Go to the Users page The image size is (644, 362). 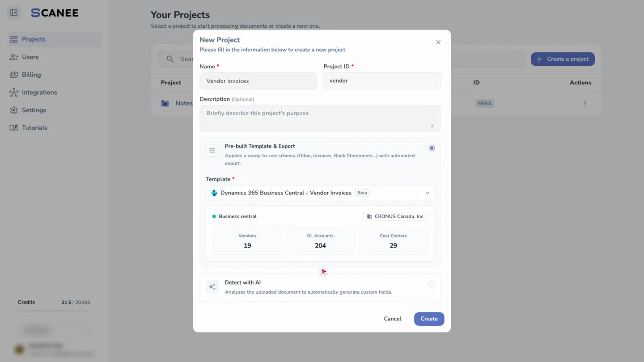(55, 57)
